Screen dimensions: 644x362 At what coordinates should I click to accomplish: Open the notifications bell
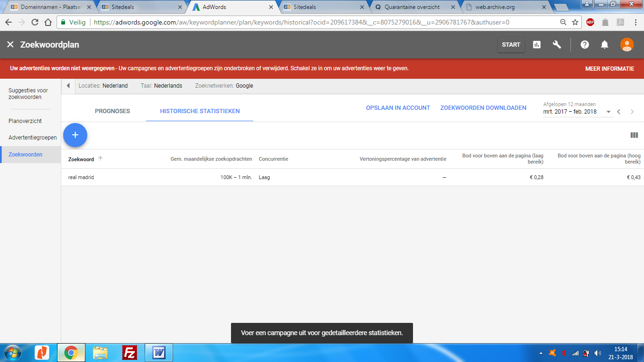tap(604, 45)
